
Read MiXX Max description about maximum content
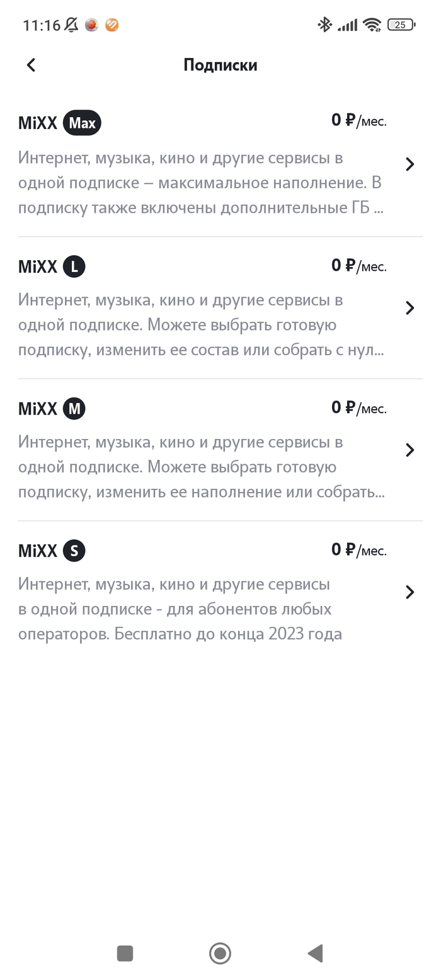(200, 183)
